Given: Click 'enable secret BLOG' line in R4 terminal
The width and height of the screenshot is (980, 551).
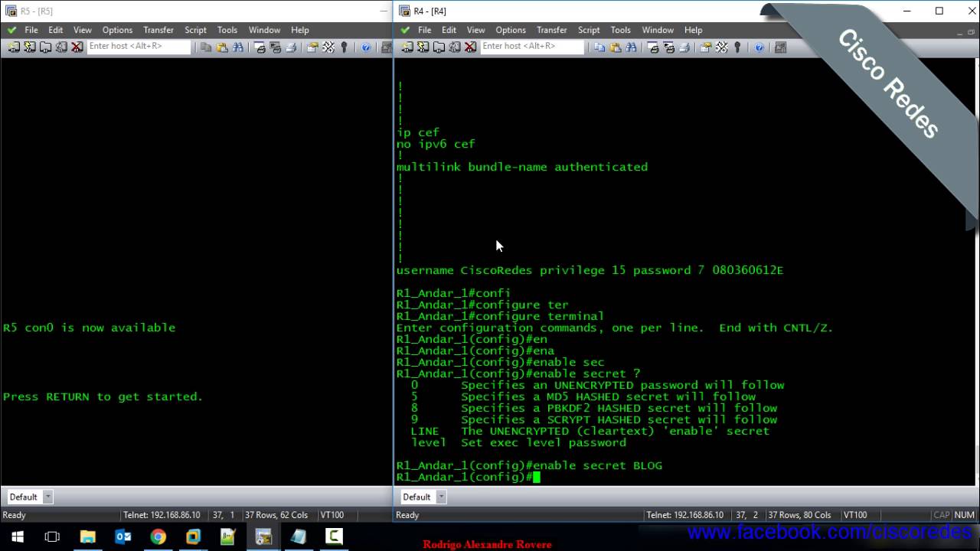Looking at the screenshot, I should 529,465.
